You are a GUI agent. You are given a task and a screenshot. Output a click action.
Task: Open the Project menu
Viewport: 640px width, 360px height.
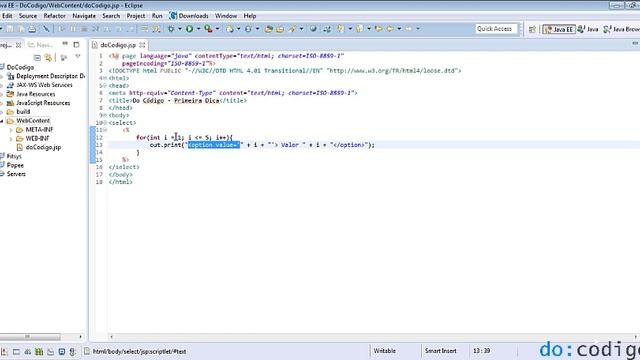(136, 16)
